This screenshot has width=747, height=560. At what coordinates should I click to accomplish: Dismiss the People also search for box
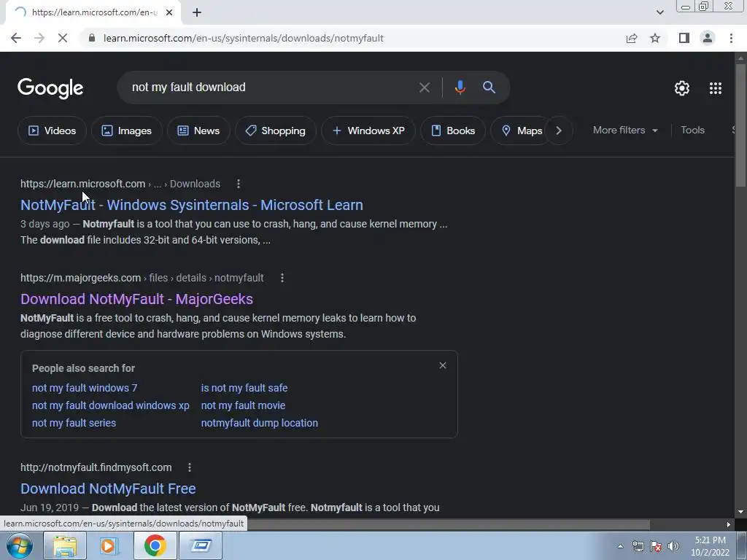coord(443,365)
